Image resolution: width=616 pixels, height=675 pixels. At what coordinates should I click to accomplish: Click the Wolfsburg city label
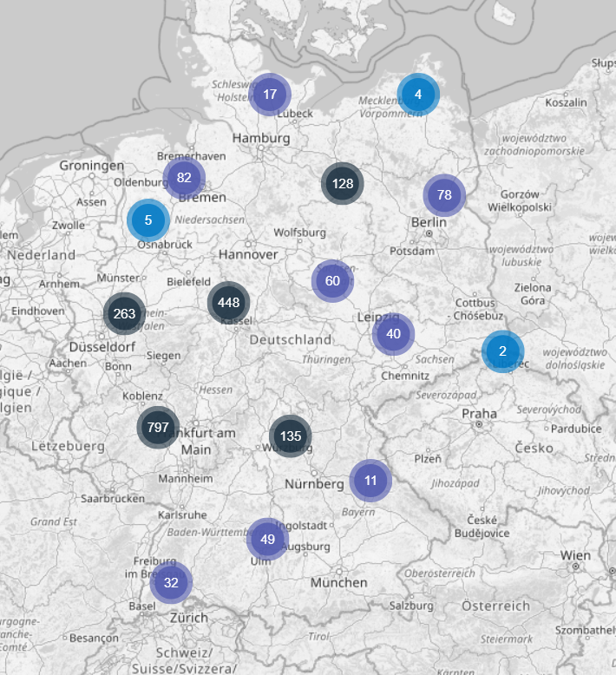point(299,233)
